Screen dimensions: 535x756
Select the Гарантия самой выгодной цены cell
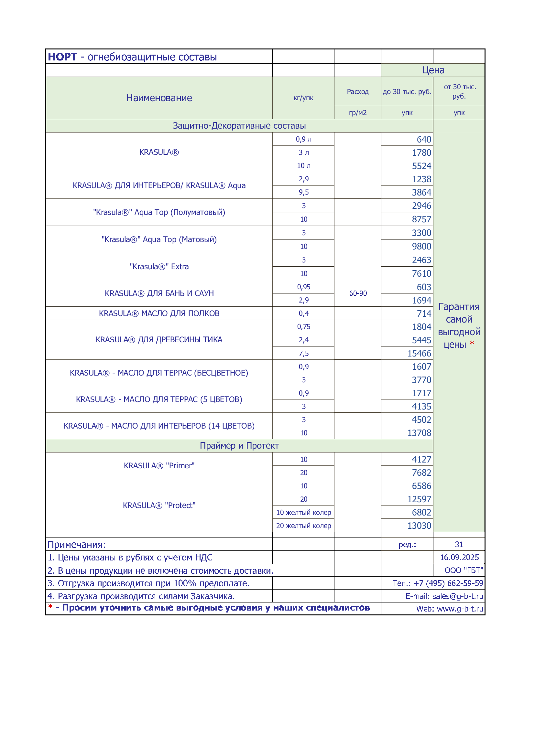459,325
